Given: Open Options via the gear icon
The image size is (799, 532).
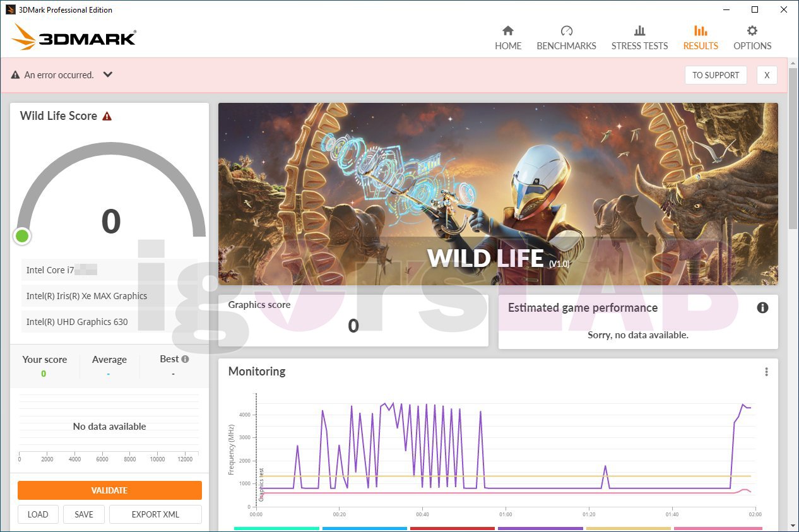Looking at the screenshot, I should pyautogui.click(x=752, y=31).
